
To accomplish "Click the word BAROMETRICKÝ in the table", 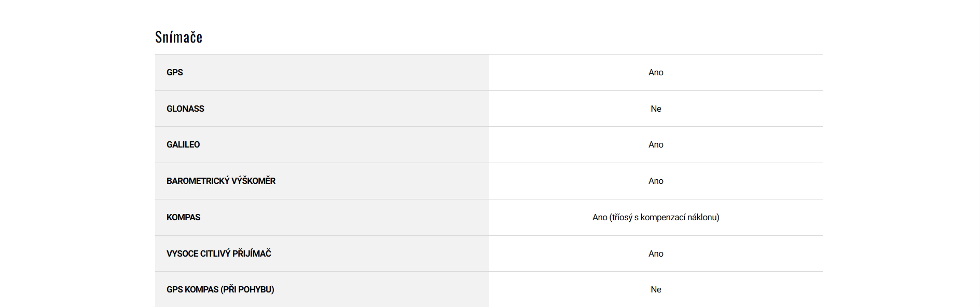I will (x=198, y=181).
